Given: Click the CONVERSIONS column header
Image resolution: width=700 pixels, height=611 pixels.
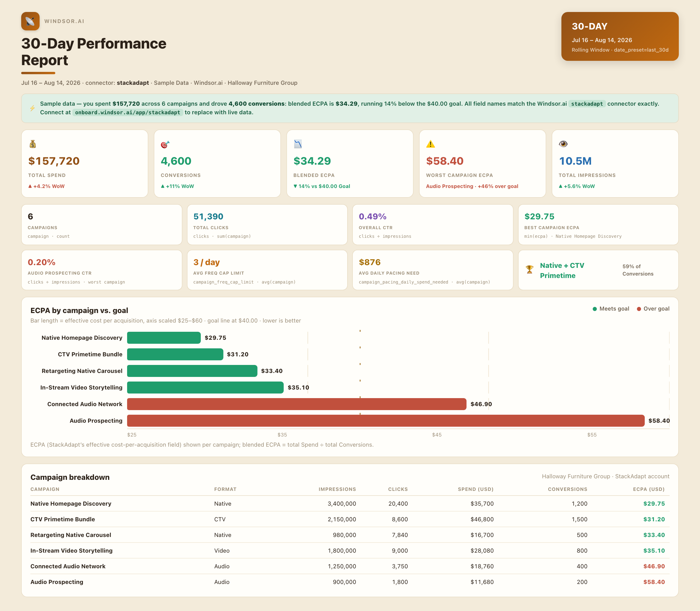Looking at the screenshot, I should 568,489.
